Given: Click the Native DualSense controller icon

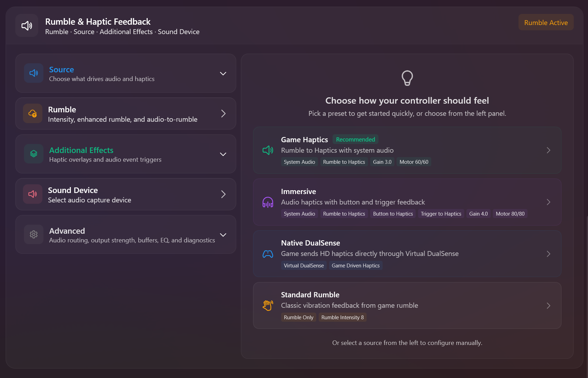Looking at the screenshot, I should click(x=268, y=254).
